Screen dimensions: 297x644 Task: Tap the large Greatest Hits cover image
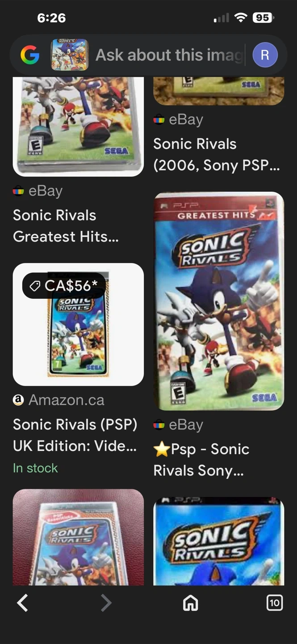coord(218,301)
